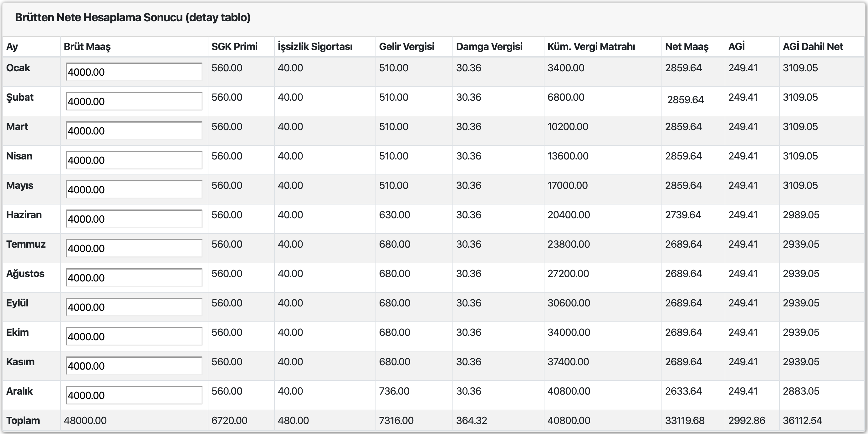The height and width of the screenshot is (434, 868).
Task: Click Nisan cumulative tax base 13600.00
Action: [568, 156]
